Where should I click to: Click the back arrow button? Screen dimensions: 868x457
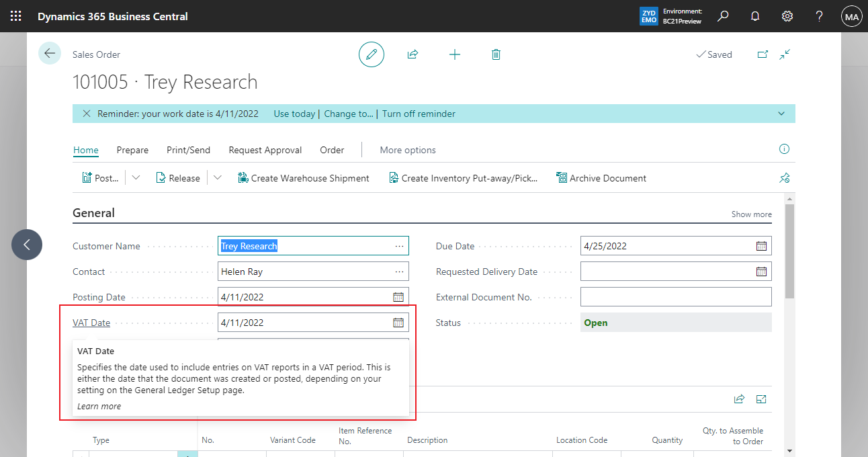50,54
